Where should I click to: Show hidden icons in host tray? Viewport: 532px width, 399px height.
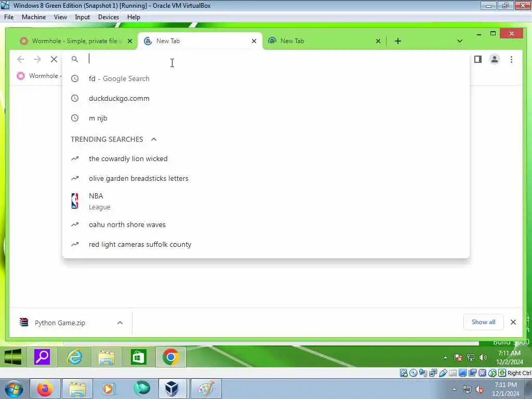(454, 389)
